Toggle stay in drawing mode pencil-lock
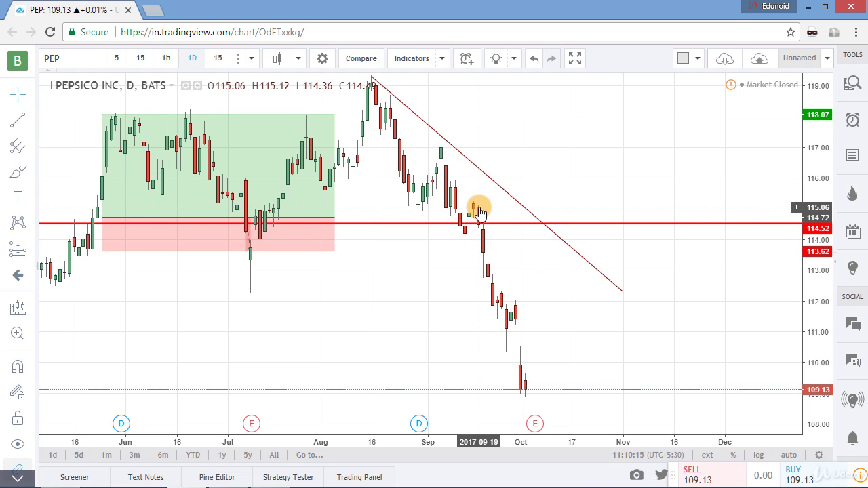The width and height of the screenshot is (868, 488). pyautogui.click(x=18, y=392)
